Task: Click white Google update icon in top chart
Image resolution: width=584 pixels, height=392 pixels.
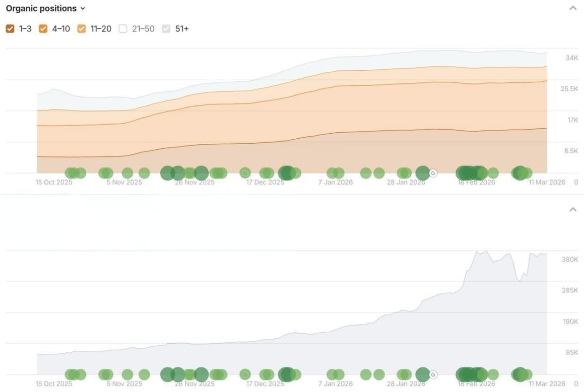Action: (433, 173)
